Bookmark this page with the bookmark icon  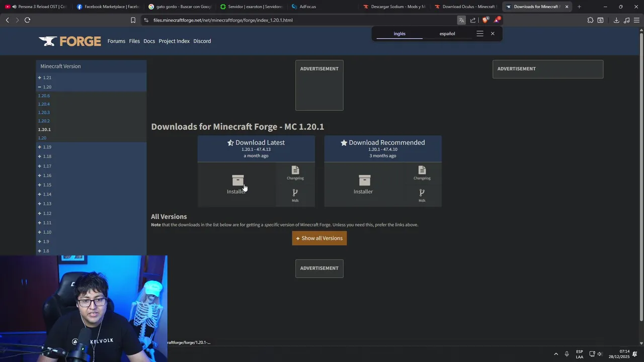pos(133,20)
